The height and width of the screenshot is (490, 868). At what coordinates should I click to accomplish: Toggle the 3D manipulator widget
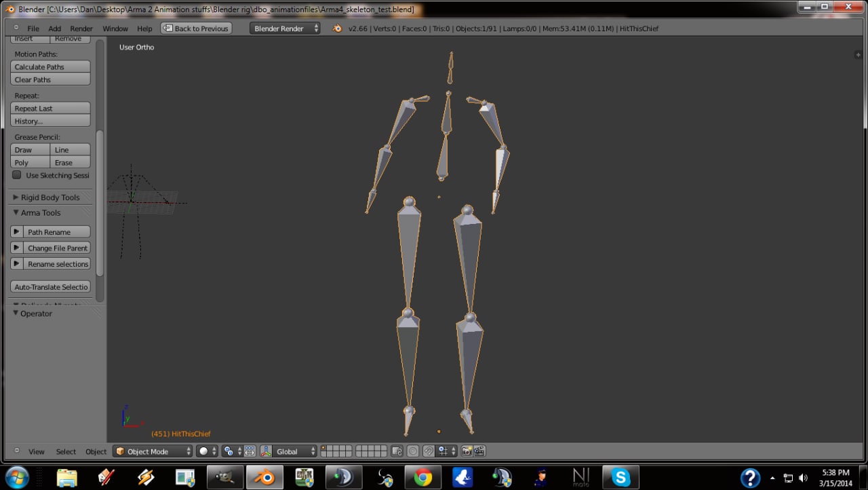pyautogui.click(x=266, y=451)
